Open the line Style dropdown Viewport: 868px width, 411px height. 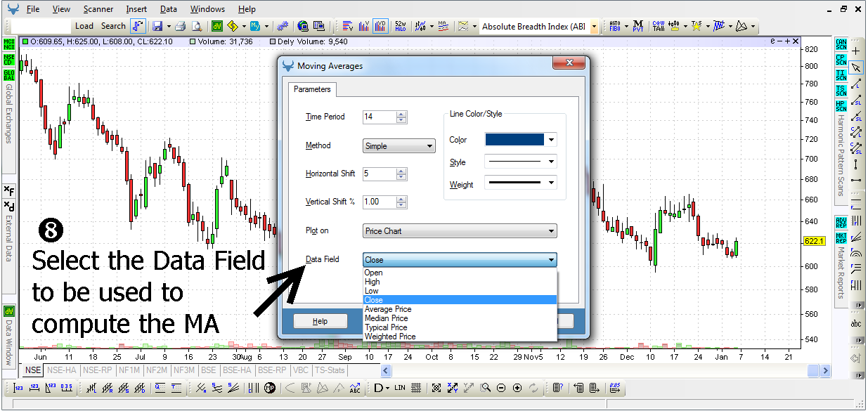click(521, 162)
